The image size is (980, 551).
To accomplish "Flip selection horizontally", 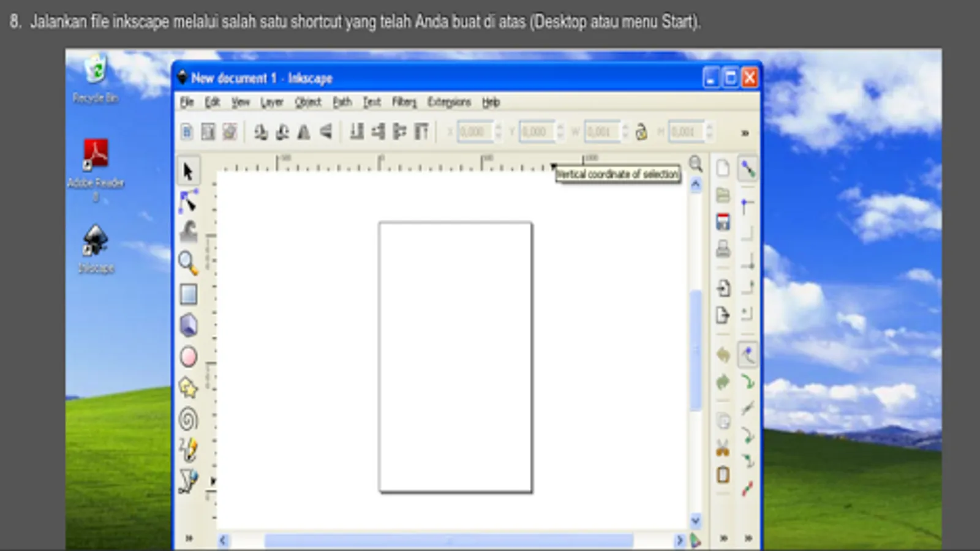I will (x=304, y=132).
